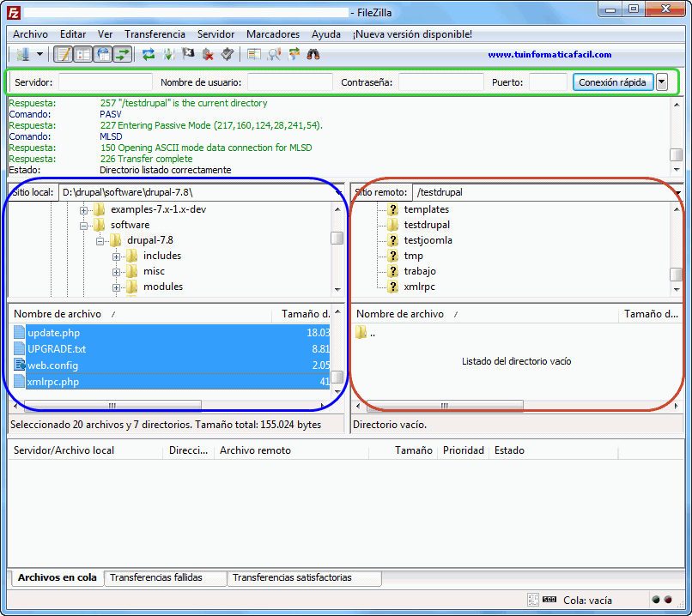Open the Ayuda menu
Screen dimensions: 692x616
(x=326, y=34)
